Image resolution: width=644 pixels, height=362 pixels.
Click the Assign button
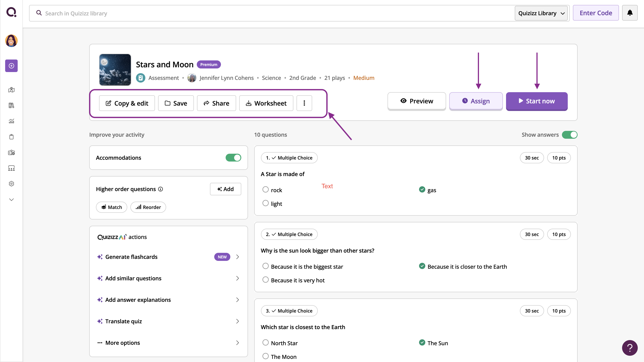(476, 101)
